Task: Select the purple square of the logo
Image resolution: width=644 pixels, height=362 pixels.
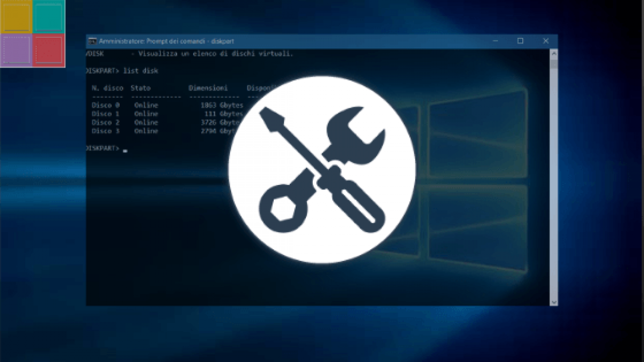Action: [x=16, y=50]
